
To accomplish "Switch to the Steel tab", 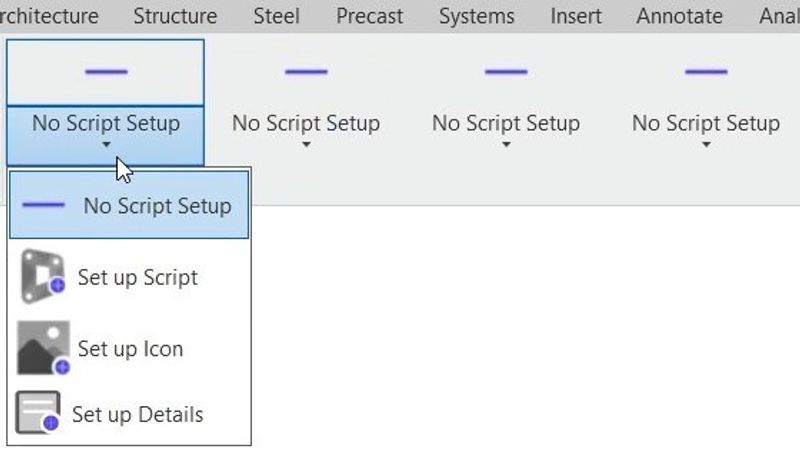I will click(x=276, y=16).
